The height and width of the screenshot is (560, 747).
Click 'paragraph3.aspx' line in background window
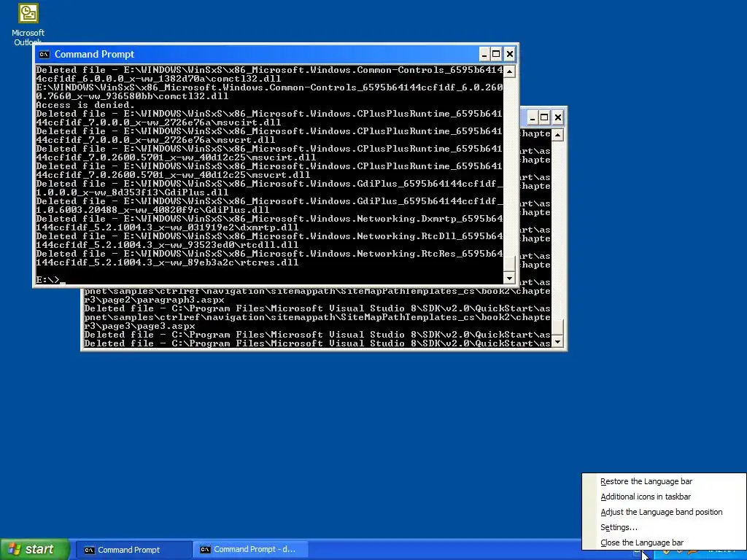[154, 300]
